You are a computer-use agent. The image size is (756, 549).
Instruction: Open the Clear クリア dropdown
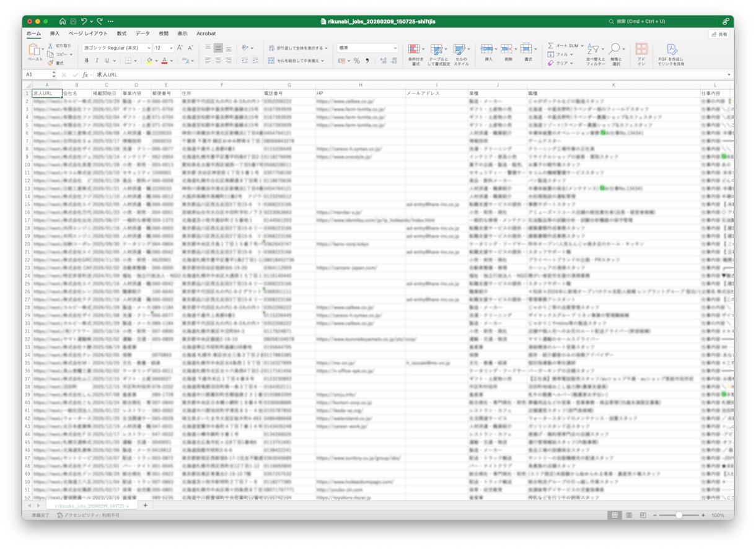coord(560,63)
